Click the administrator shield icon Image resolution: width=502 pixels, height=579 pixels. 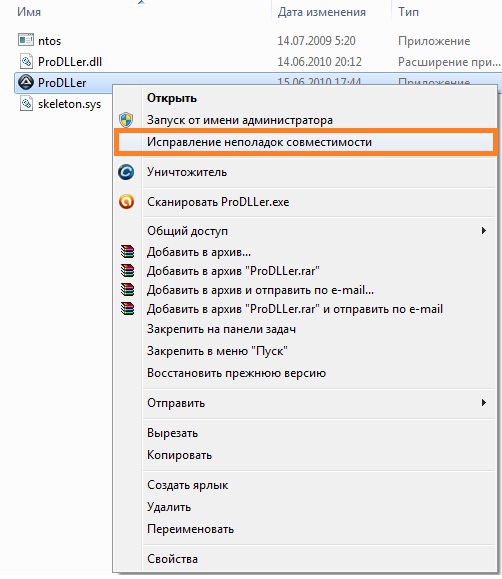click(x=126, y=120)
